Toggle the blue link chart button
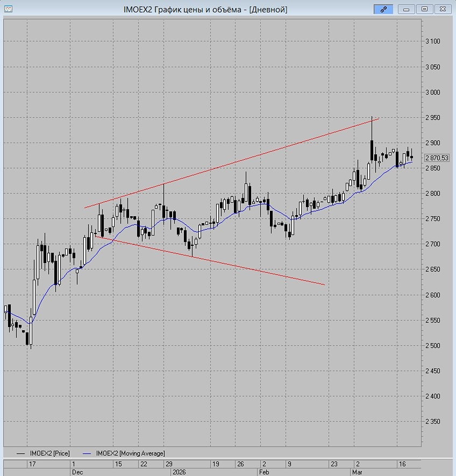 (383, 9)
